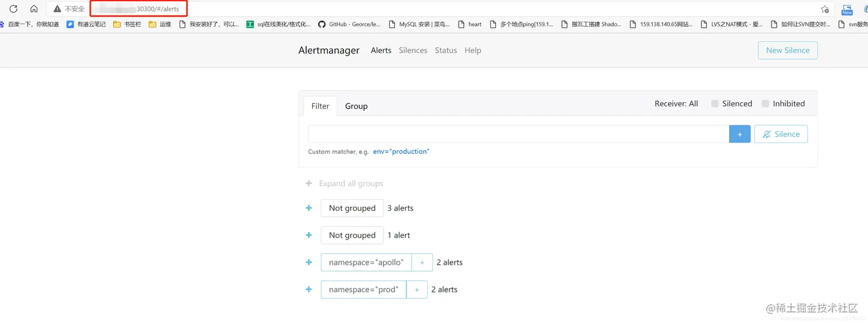The image size is (868, 324).
Task: Click the namespace="apollo" label
Action: pyautogui.click(x=366, y=263)
